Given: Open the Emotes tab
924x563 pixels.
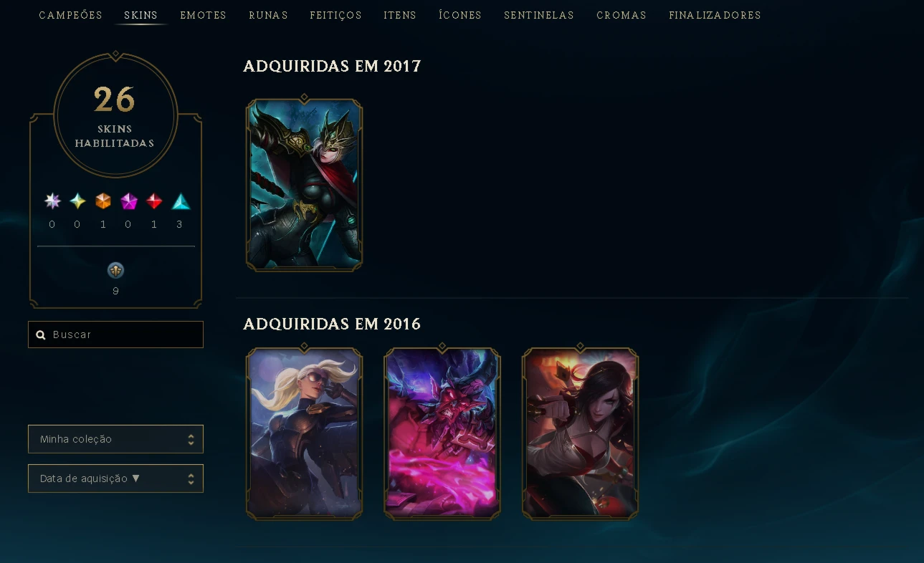Looking at the screenshot, I should tap(204, 15).
